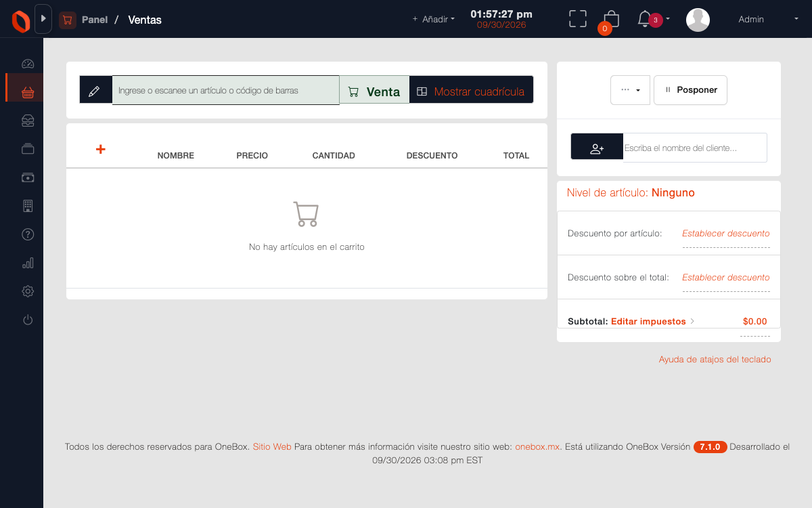This screenshot has width=812, height=508.
Task: Open the inbox tray icon in sidebar
Action: [28, 121]
